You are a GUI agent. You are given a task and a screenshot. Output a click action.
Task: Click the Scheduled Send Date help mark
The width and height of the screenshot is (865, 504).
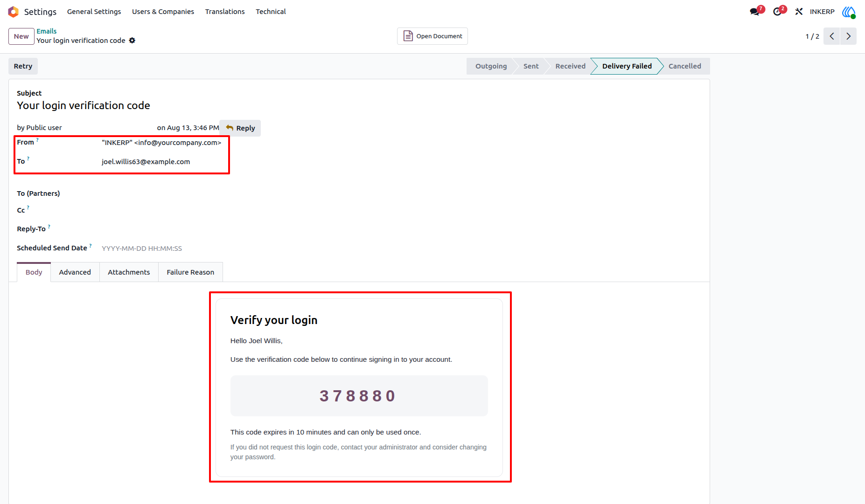(91, 246)
